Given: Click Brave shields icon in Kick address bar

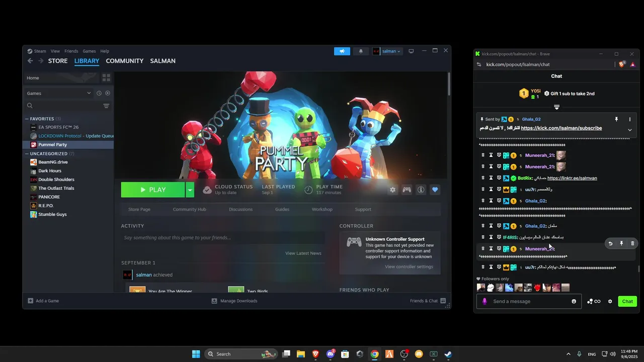Looking at the screenshot, I should (x=622, y=64).
